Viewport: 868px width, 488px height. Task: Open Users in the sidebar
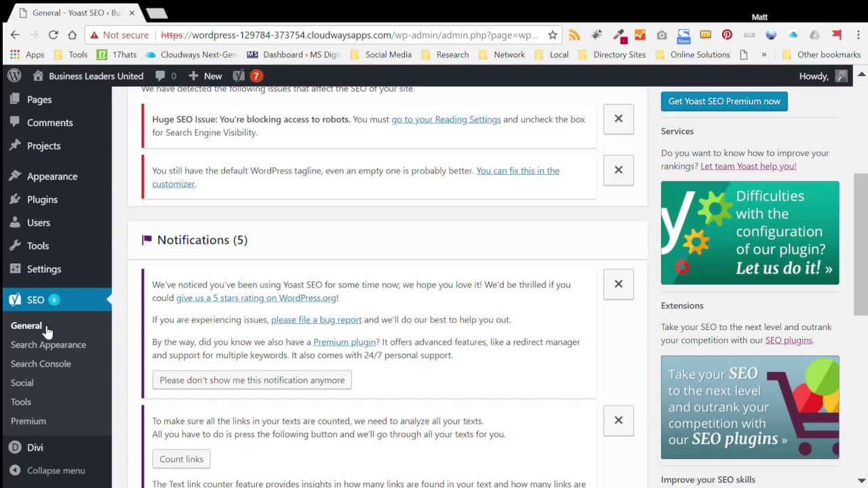pyautogui.click(x=39, y=222)
